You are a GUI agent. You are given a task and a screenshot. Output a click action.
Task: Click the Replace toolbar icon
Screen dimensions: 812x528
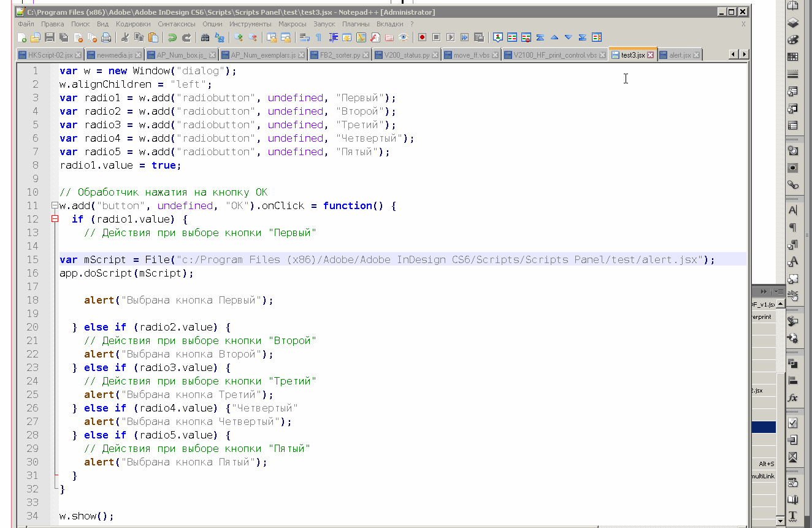coord(220,37)
